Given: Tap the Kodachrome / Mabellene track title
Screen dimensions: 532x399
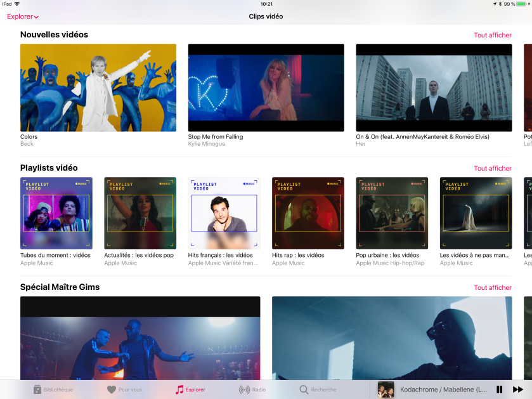Looking at the screenshot, I should [x=443, y=389].
